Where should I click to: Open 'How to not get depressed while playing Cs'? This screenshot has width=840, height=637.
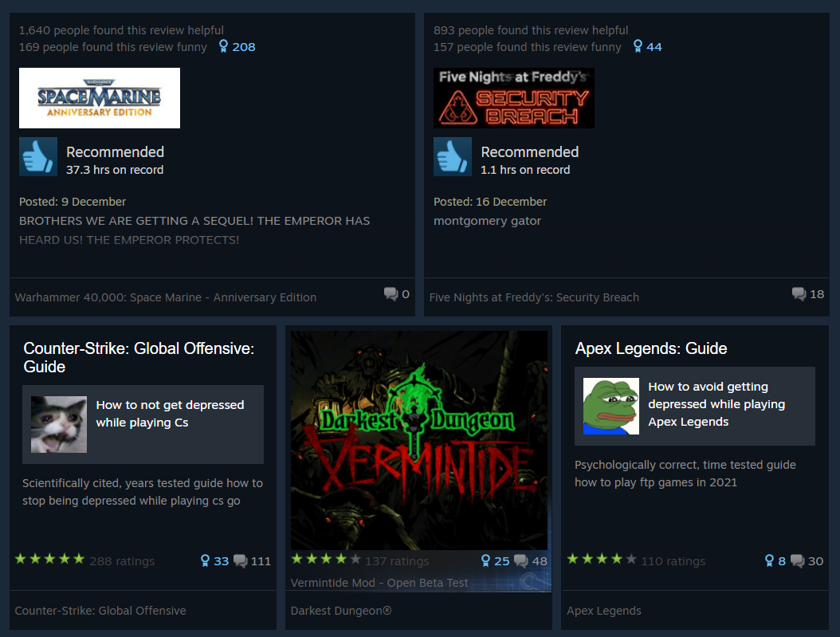[x=170, y=414]
